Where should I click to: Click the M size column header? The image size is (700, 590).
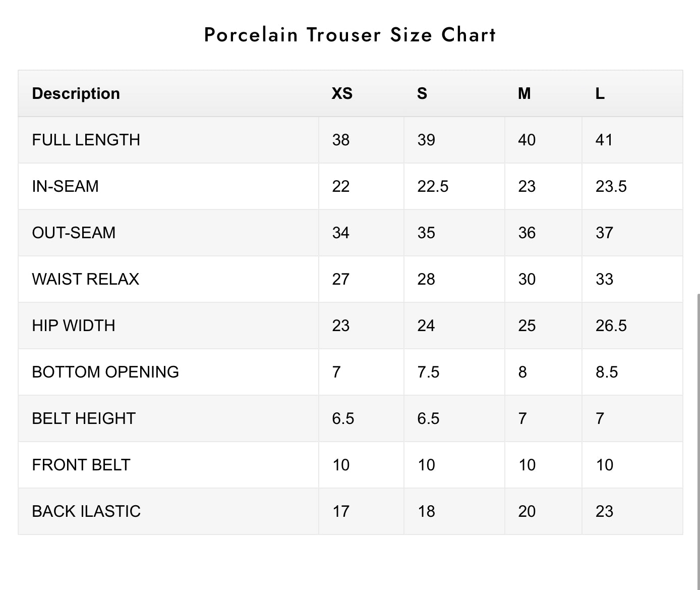tap(524, 93)
